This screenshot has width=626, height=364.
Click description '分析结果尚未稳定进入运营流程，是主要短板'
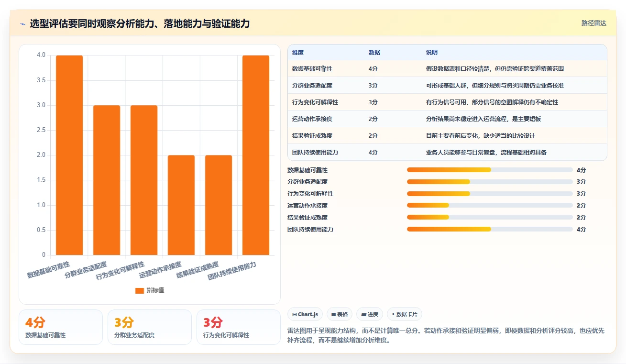483,119
